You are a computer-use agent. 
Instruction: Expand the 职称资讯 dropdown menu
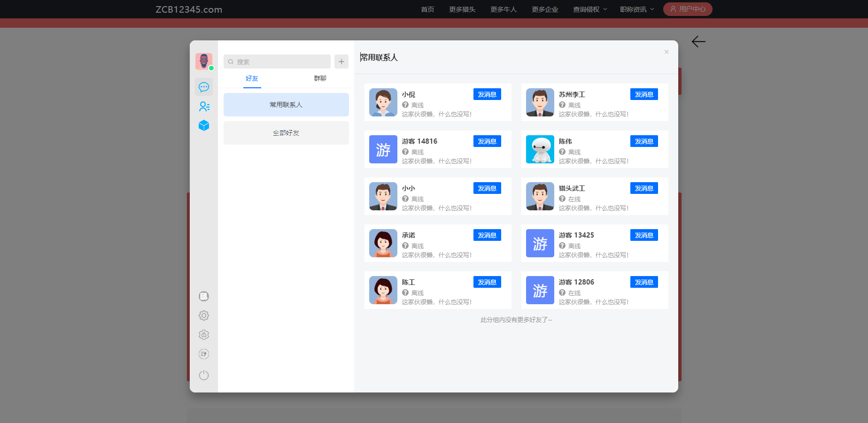(637, 9)
